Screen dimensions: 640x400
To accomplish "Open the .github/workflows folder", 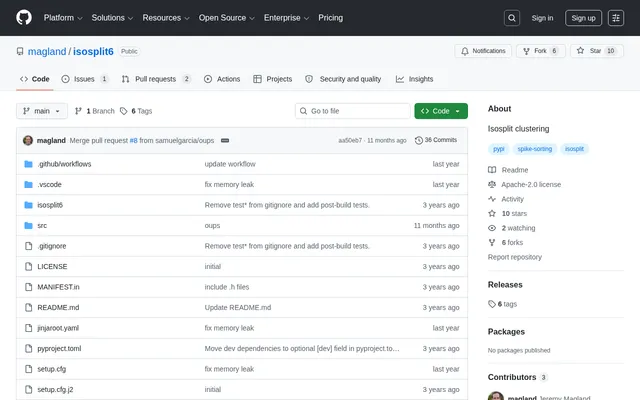I will pyautogui.click(x=64, y=164).
